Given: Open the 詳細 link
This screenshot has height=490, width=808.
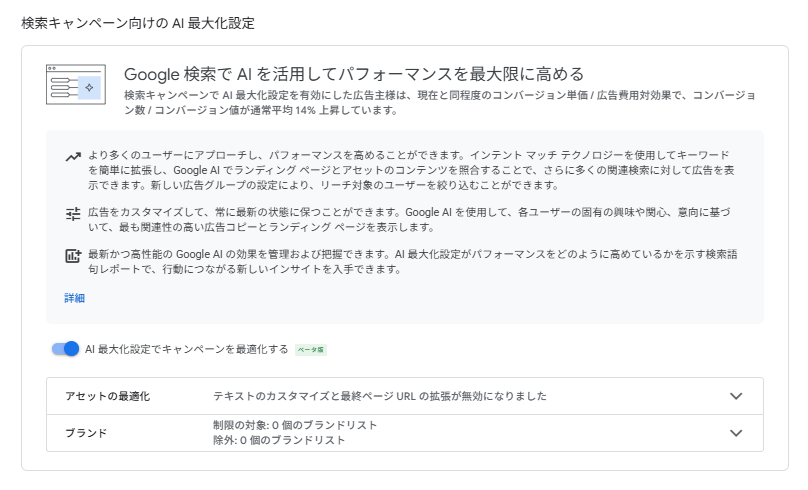Looking at the screenshot, I should click(x=75, y=298).
